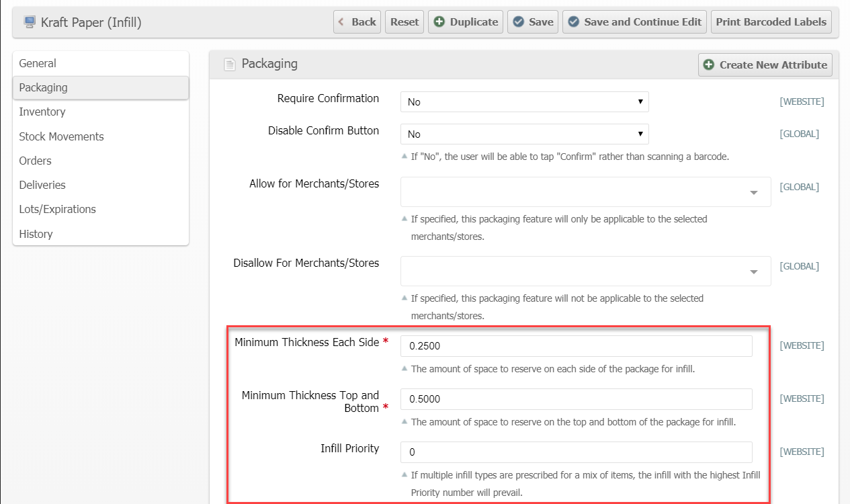Click the Packaging section document icon
The height and width of the screenshot is (504, 850).
(230, 65)
